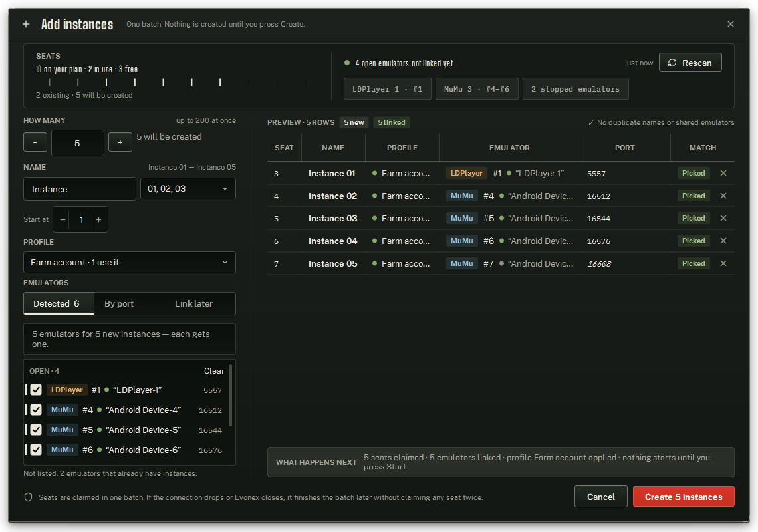Click the PORT column header
The height and width of the screenshot is (532, 758).
[x=624, y=148]
